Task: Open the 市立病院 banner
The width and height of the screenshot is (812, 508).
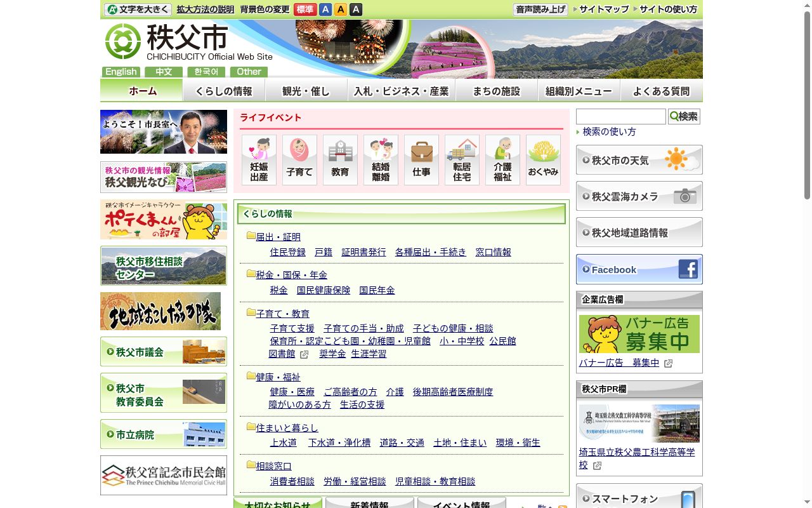Action: pos(164,434)
